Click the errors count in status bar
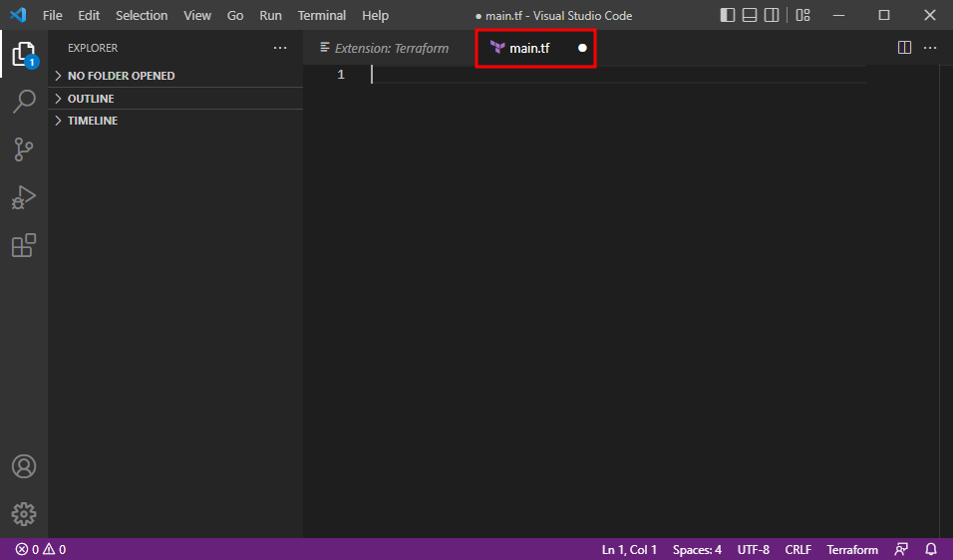 (27, 550)
